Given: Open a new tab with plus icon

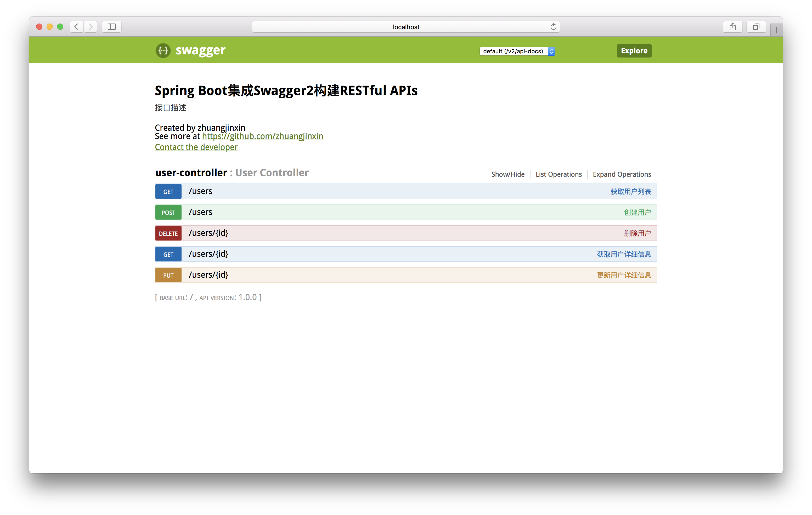Looking at the screenshot, I should [776, 30].
